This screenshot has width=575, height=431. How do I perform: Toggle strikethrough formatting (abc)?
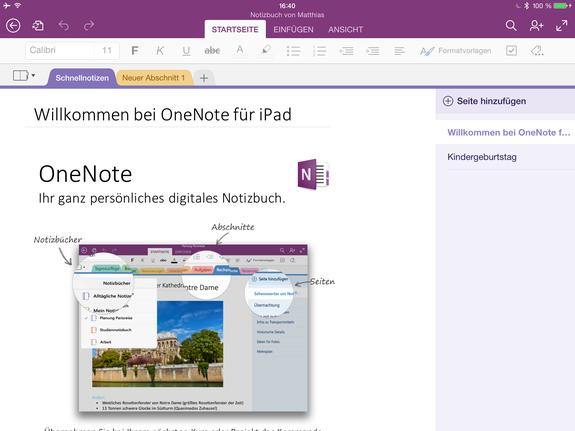coord(212,51)
